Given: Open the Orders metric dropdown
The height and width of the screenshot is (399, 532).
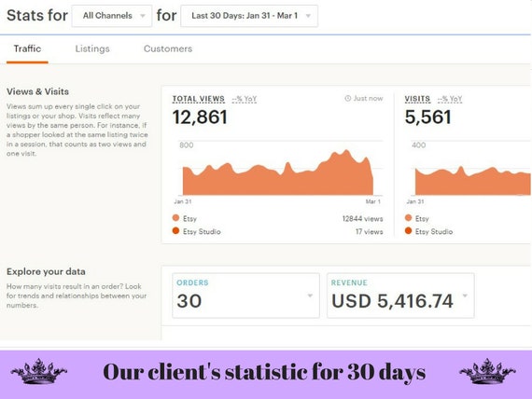Looking at the screenshot, I should click(x=245, y=296).
